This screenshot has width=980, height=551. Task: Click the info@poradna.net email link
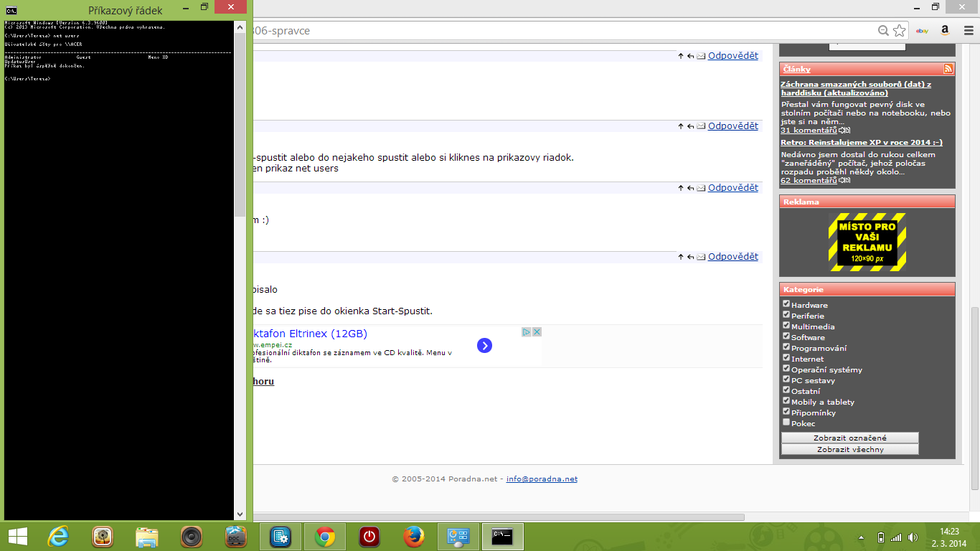point(542,479)
